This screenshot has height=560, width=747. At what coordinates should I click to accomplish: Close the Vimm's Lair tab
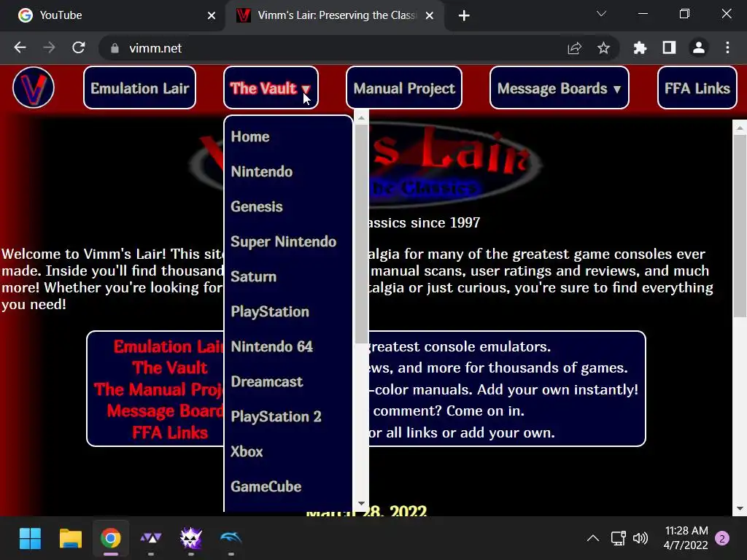click(429, 16)
